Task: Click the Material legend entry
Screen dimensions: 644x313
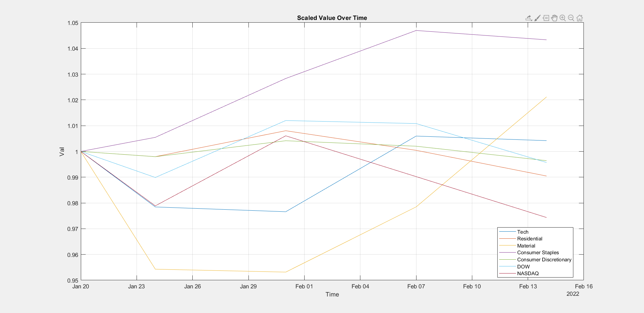Action: tap(526, 246)
